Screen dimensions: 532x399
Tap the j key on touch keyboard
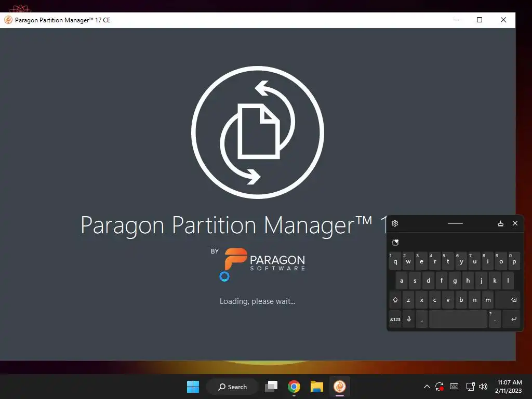tap(481, 281)
